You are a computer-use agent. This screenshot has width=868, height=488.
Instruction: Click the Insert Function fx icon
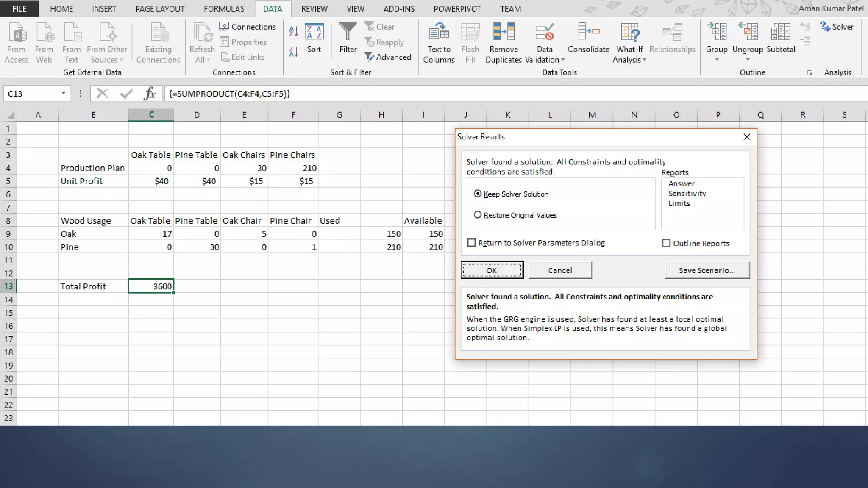(x=150, y=94)
